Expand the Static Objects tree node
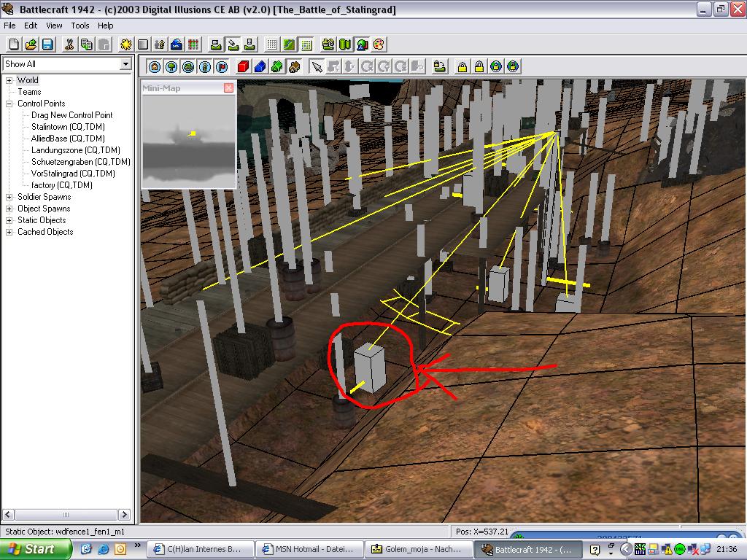This screenshot has width=747, height=560. point(9,220)
